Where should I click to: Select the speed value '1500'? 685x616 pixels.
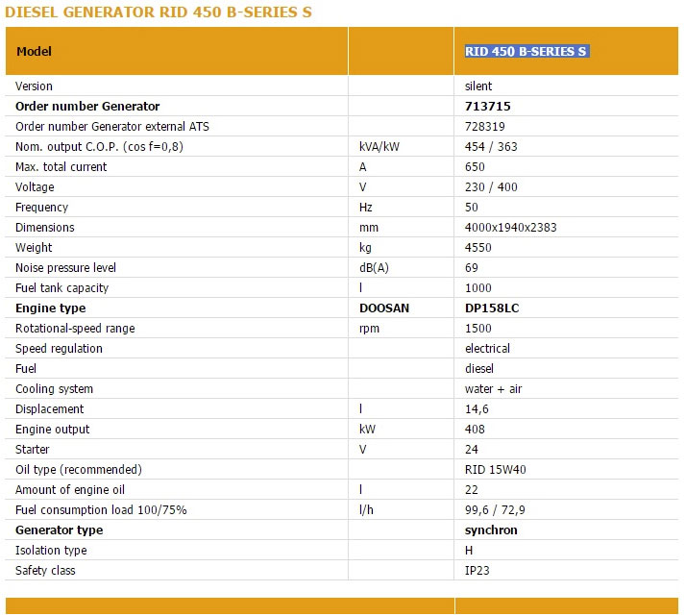coord(477,328)
